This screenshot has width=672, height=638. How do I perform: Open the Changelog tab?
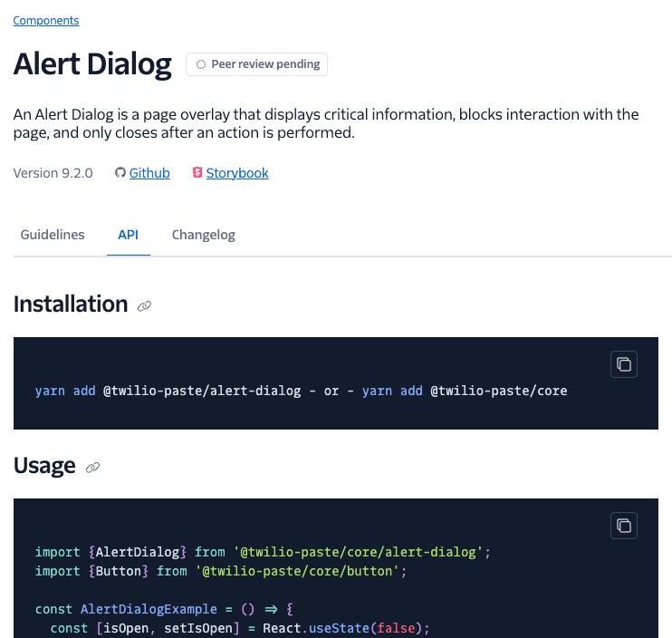[x=203, y=235]
